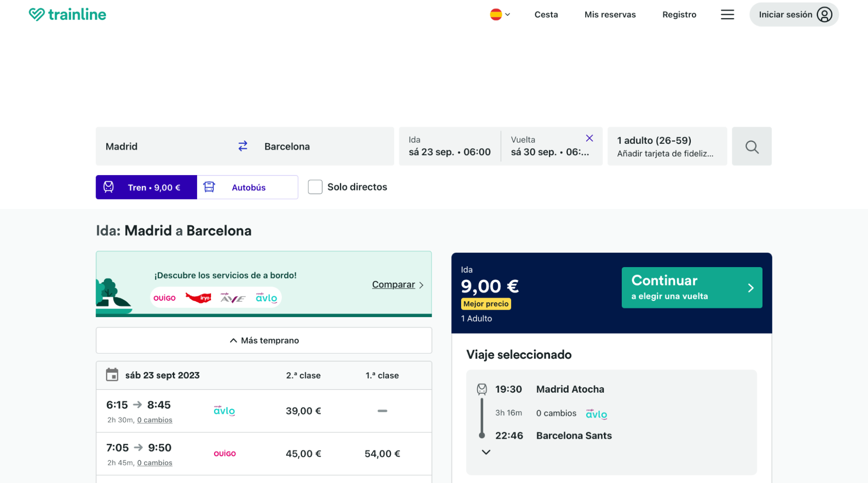Image resolution: width=868 pixels, height=483 pixels.
Task: Edit the Madrid origin field
Action: coord(165,146)
